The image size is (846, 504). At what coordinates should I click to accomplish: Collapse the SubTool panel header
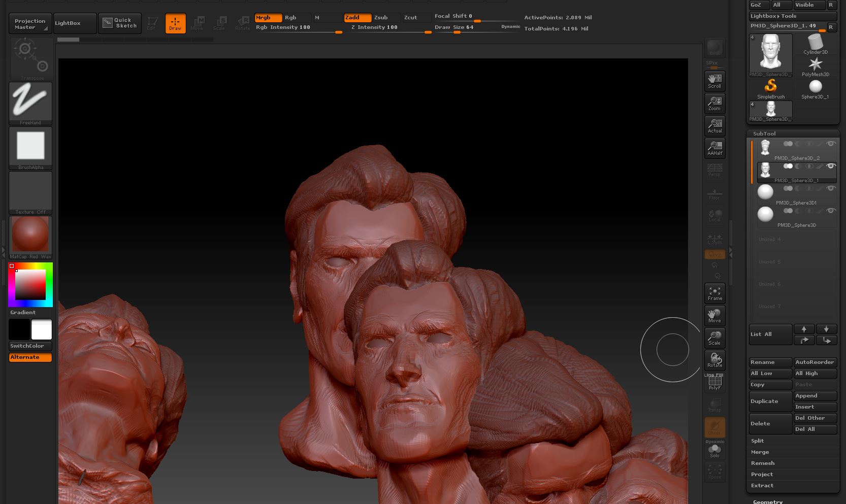[x=764, y=134]
